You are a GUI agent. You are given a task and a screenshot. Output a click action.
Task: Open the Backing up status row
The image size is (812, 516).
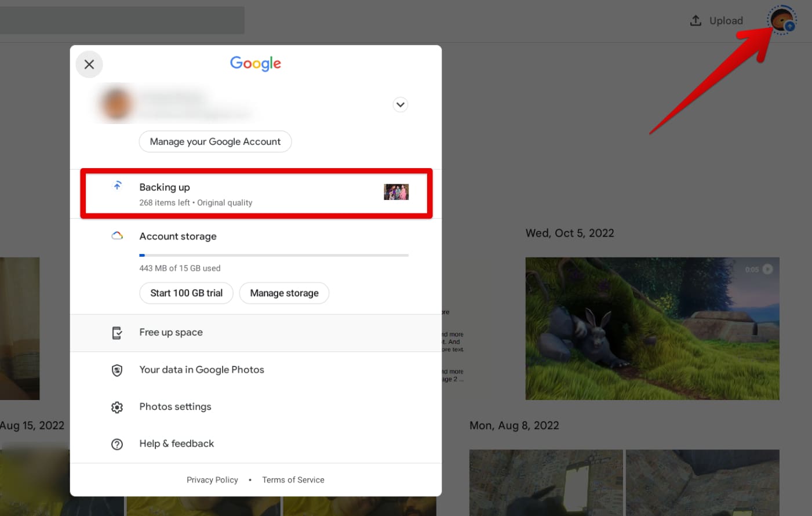click(x=256, y=194)
